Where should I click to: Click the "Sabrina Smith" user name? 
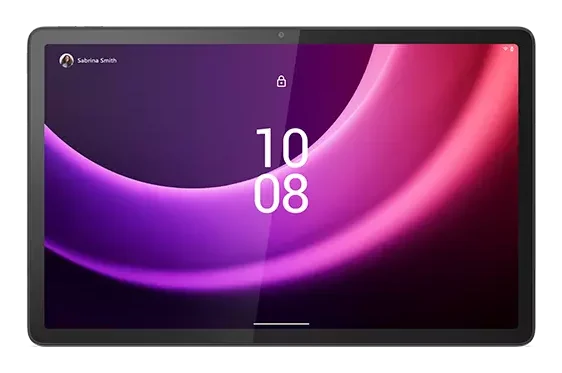tap(97, 61)
